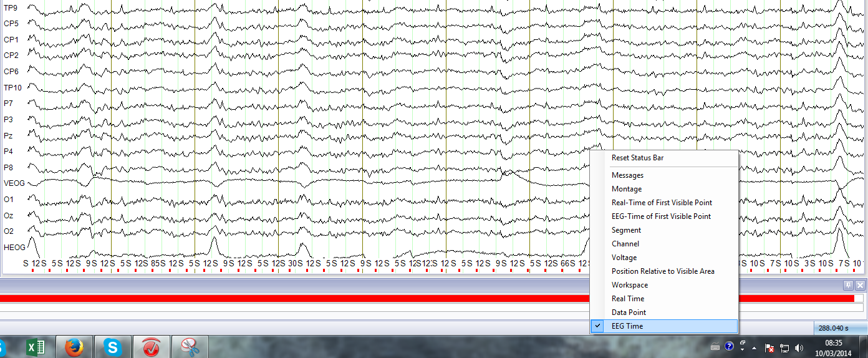Select the CP5 channel label
The width and height of the screenshot is (868, 358).
[11, 23]
